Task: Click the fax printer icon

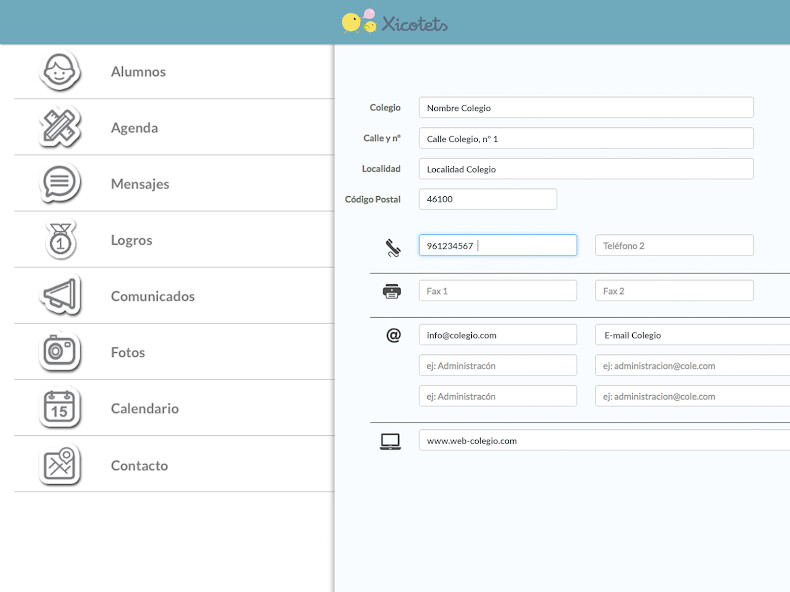Action: pyautogui.click(x=392, y=291)
